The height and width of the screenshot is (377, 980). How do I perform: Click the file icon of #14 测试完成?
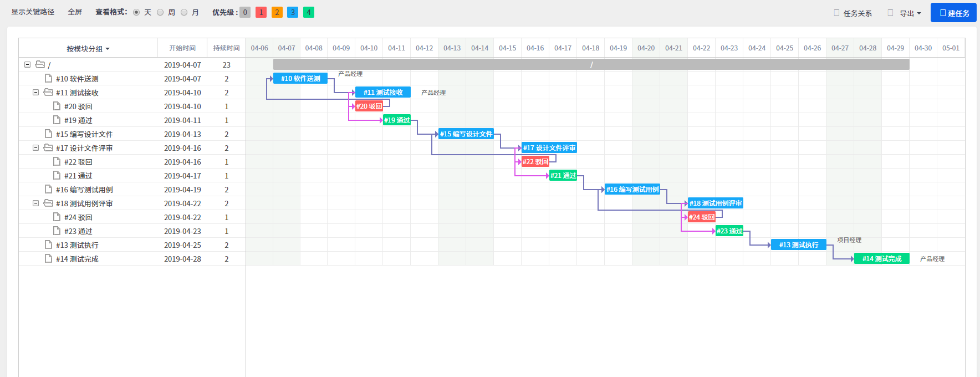point(49,258)
